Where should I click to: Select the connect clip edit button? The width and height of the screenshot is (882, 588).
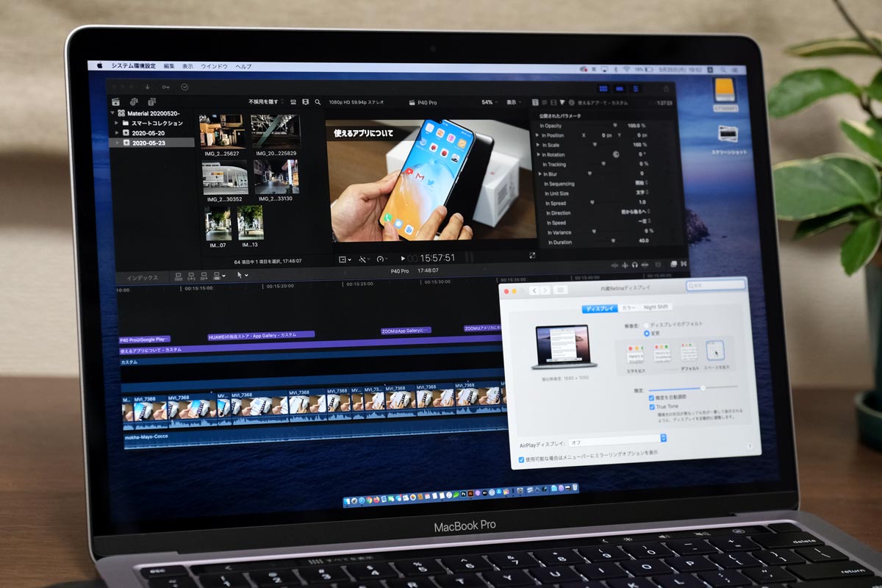pos(177,276)
